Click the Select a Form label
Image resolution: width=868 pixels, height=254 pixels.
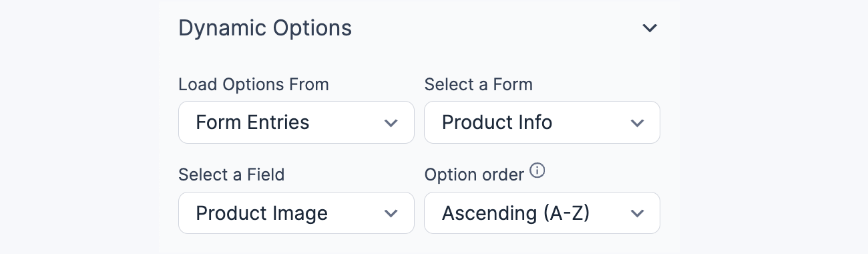point(479,85)
